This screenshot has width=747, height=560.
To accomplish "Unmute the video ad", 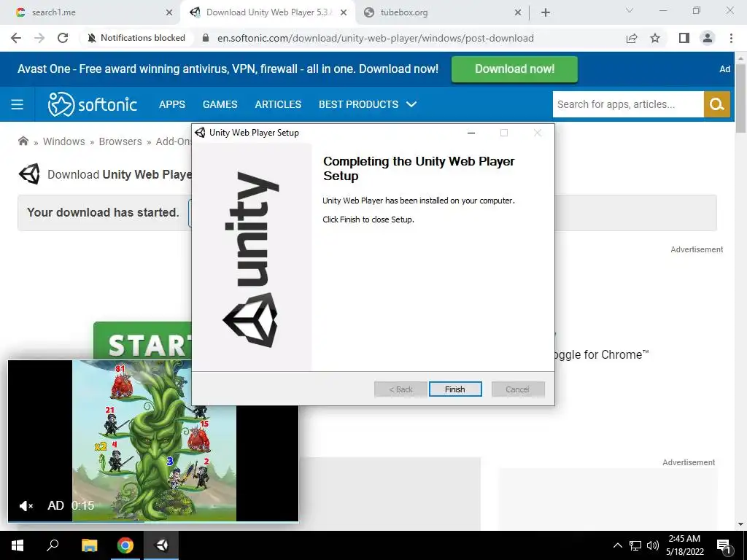I will click(26, 506).
